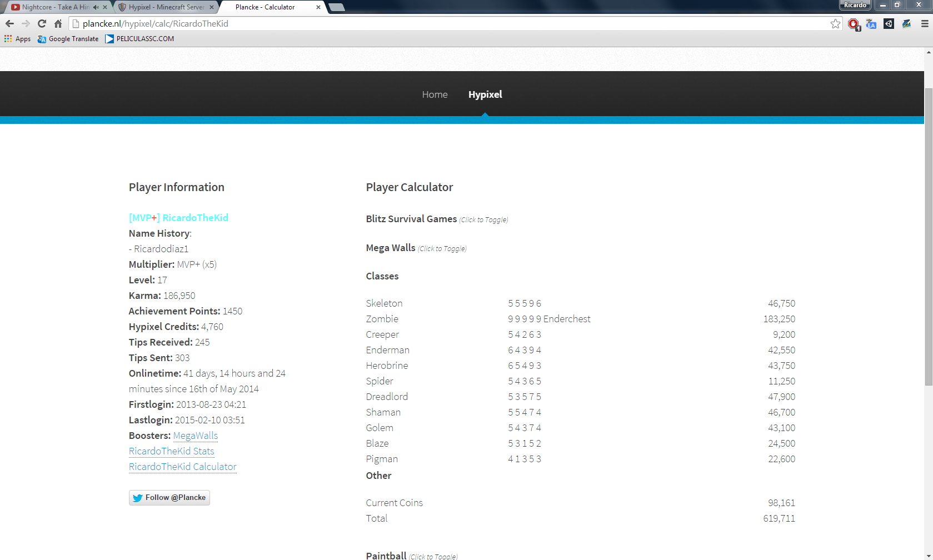This screenshot has width=933, height=560.
Task: Click the name history entry Ricardodiaz1
Action: click(x=161, y=249)
